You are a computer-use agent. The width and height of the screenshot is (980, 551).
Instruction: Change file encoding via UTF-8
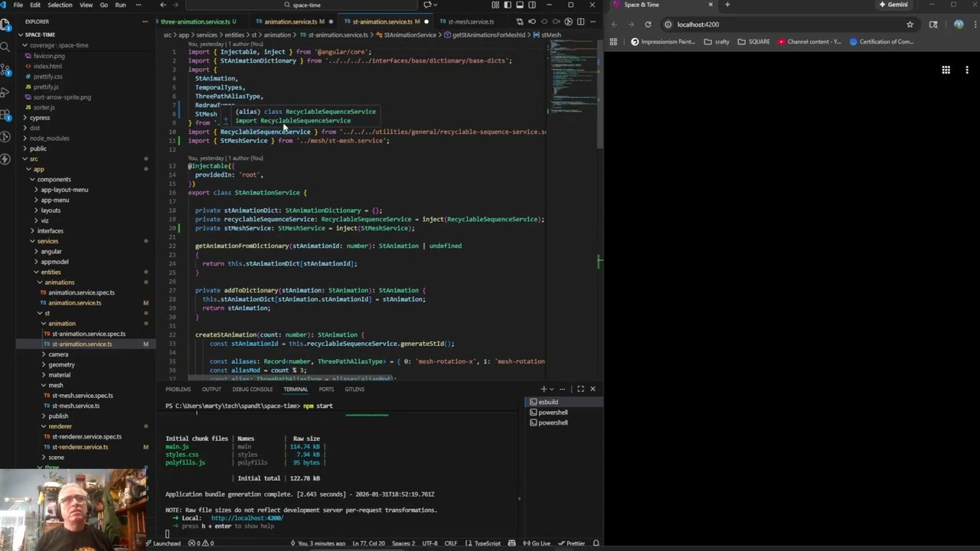pyautogui.click(x=430, y=543)
